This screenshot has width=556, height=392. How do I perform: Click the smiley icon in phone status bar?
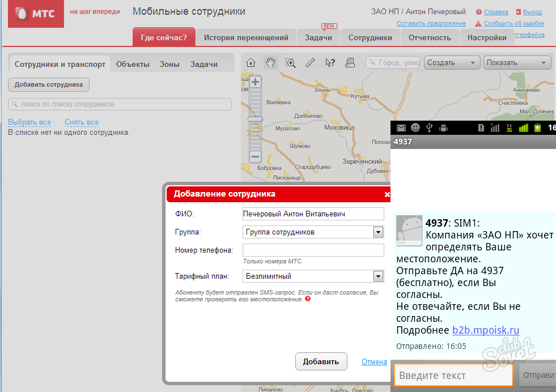[x=415, y=127]
